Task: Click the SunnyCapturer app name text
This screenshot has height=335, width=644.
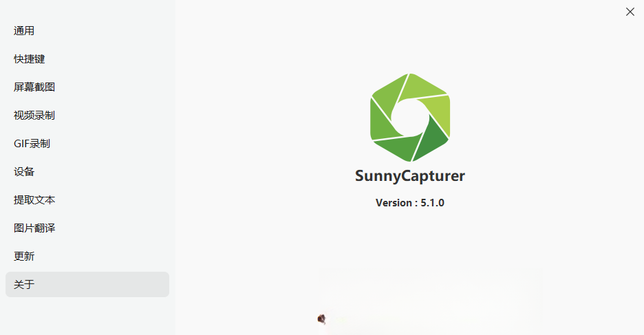Action: [410, 176]
